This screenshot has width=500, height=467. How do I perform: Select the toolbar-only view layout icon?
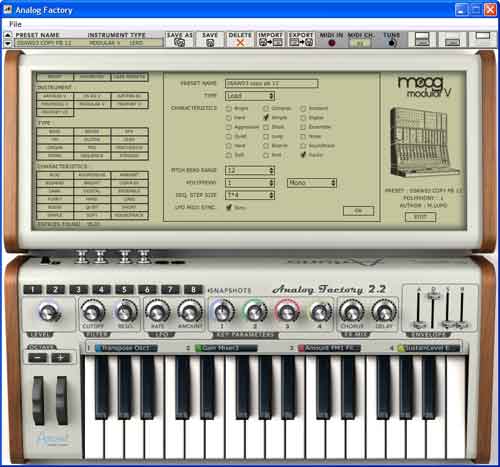(482, 35)
